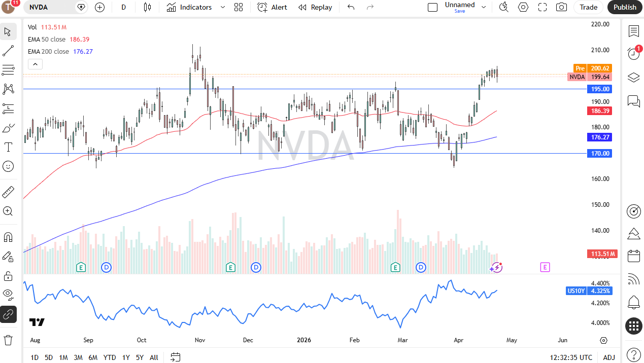Publish the chart idea

pos(625,7)
